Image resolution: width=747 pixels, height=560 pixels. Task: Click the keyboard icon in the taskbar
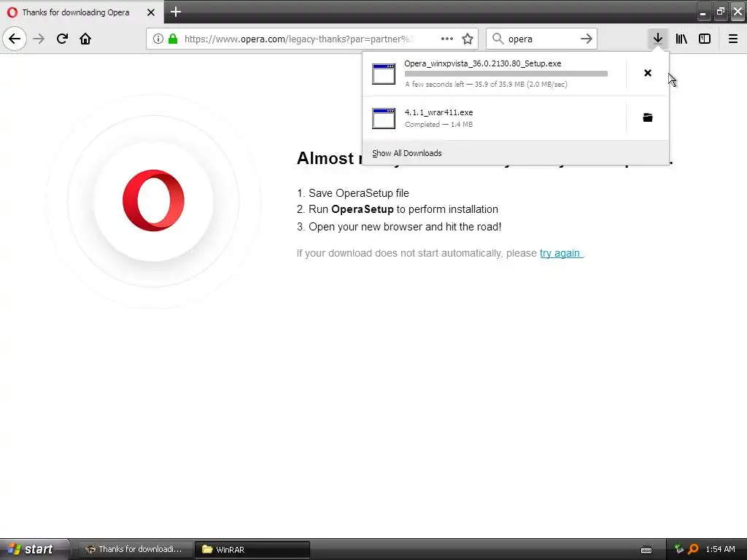click(x=646, y=550)
